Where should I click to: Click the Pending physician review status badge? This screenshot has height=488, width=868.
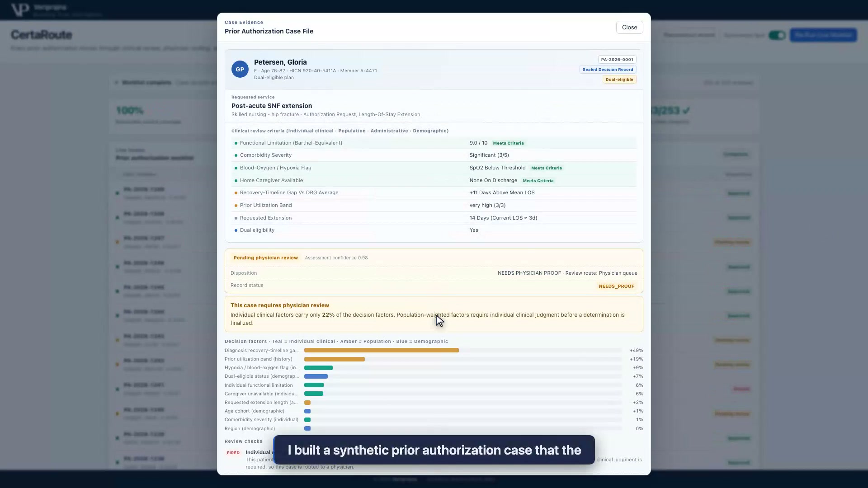[266, 258]
